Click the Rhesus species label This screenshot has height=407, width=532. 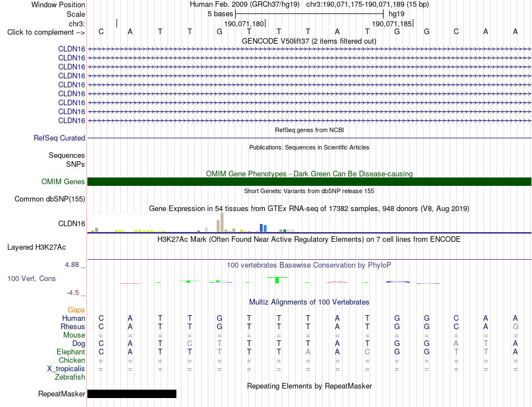[73, 326]
